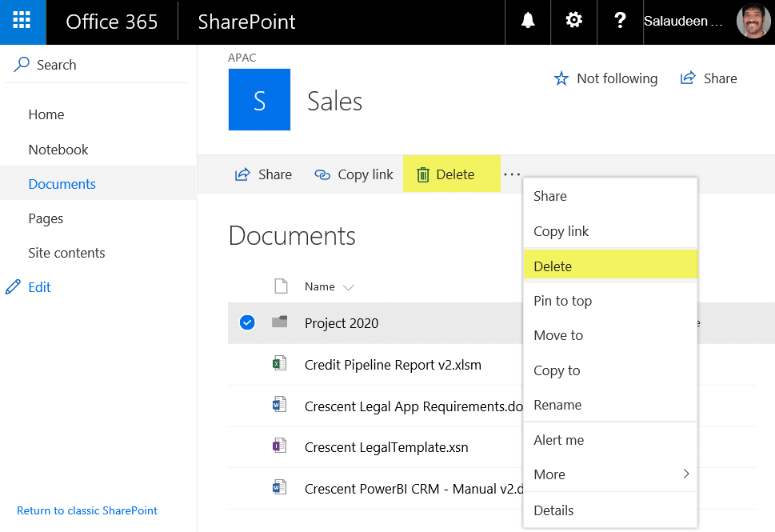This screenshot has height=532, width=775.
Task: Open the SharePoint settings gear
Action: [x=573, y=22]
